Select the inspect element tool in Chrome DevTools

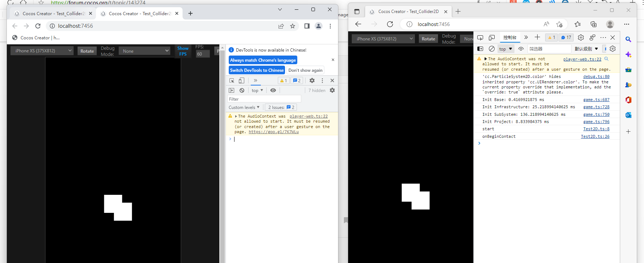(x=232, y=80)
